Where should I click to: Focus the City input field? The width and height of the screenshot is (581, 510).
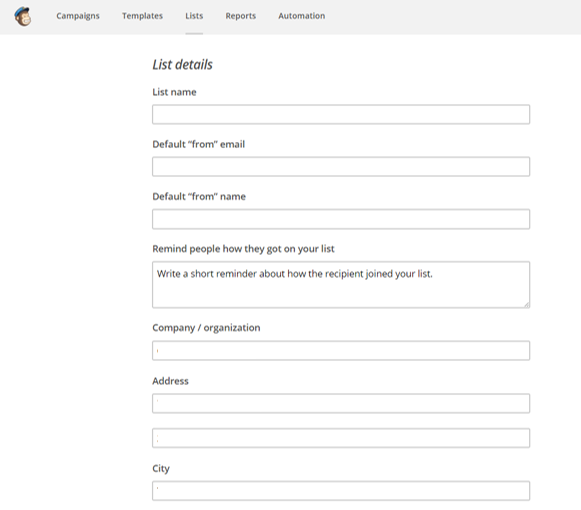341,491
